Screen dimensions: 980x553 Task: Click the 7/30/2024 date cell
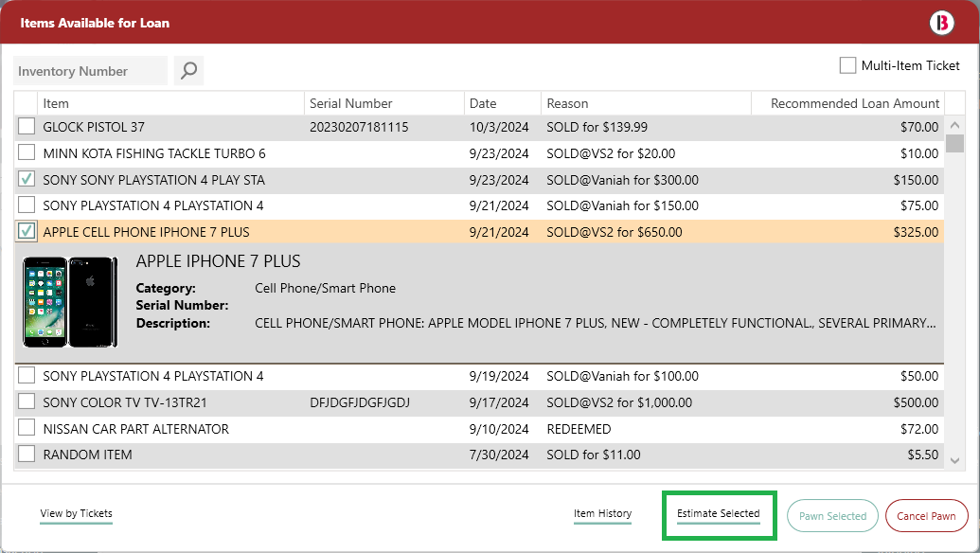coord(499,455)
